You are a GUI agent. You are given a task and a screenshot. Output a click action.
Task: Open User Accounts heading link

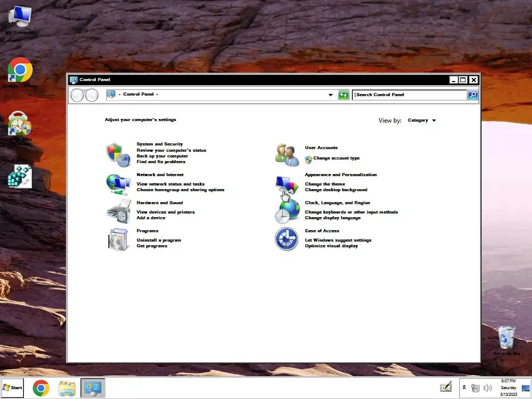point(321,148)
